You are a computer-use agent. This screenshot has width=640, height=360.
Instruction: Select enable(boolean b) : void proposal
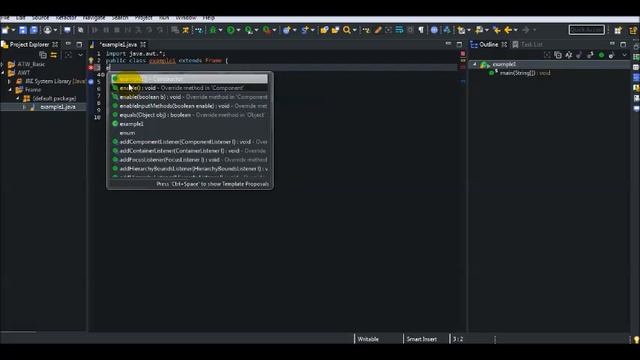point(190,97)
